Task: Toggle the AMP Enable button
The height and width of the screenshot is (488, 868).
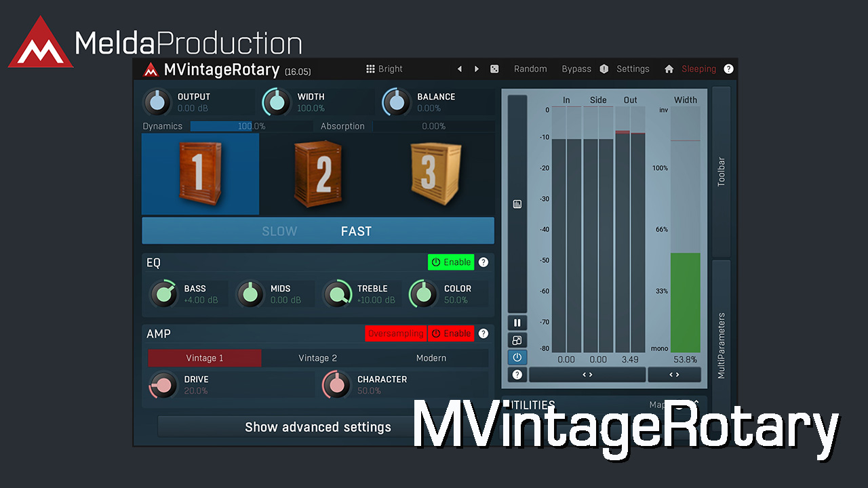Action: (x=451, y=333)
